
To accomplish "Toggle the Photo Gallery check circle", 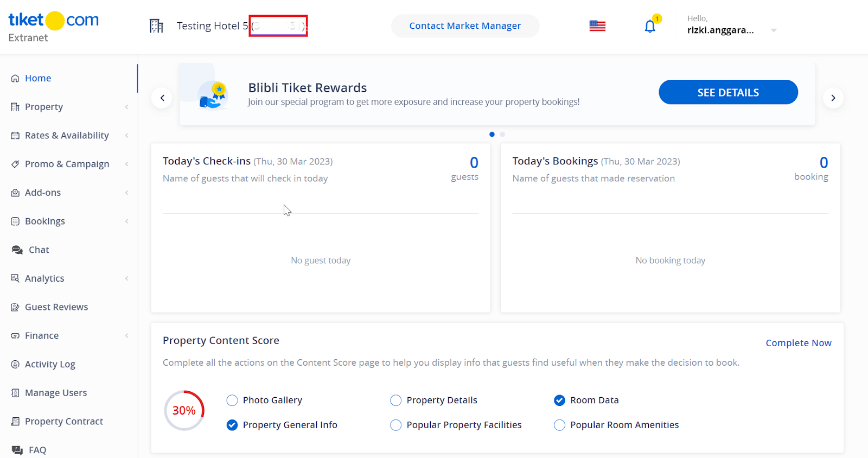I will click(x=232, y=400).
